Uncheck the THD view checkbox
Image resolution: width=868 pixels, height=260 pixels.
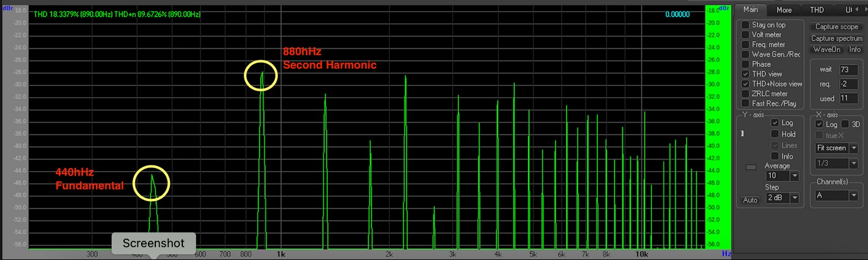[x=745, y=74]
